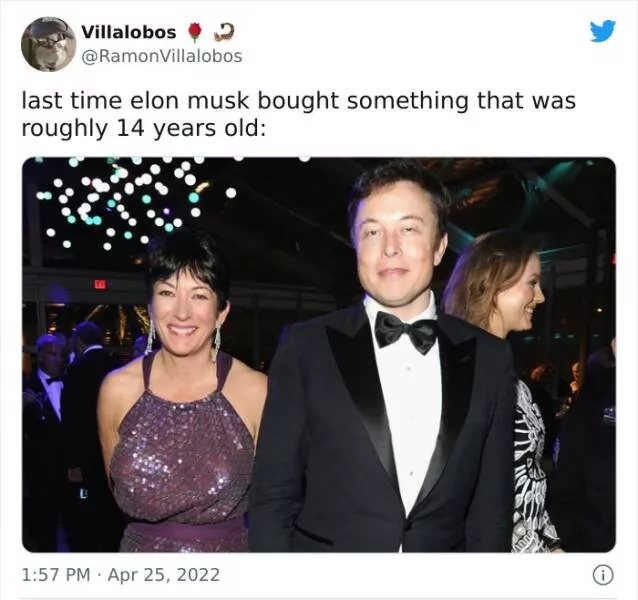Open the Villalobos profile avatar
The width and height of the screenshot is (638, 600).
[x=48, y=44]
